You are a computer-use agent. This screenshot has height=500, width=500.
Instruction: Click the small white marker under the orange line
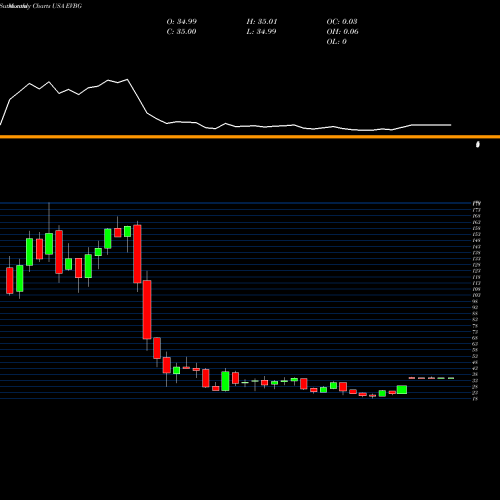(478, 144)
